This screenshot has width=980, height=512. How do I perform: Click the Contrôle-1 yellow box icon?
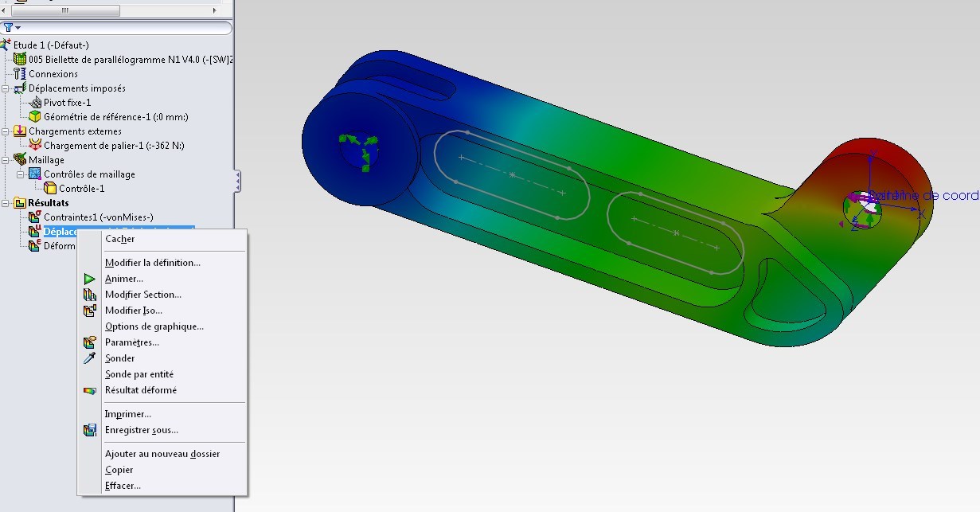pyautogui.click(x=51, y=188)
